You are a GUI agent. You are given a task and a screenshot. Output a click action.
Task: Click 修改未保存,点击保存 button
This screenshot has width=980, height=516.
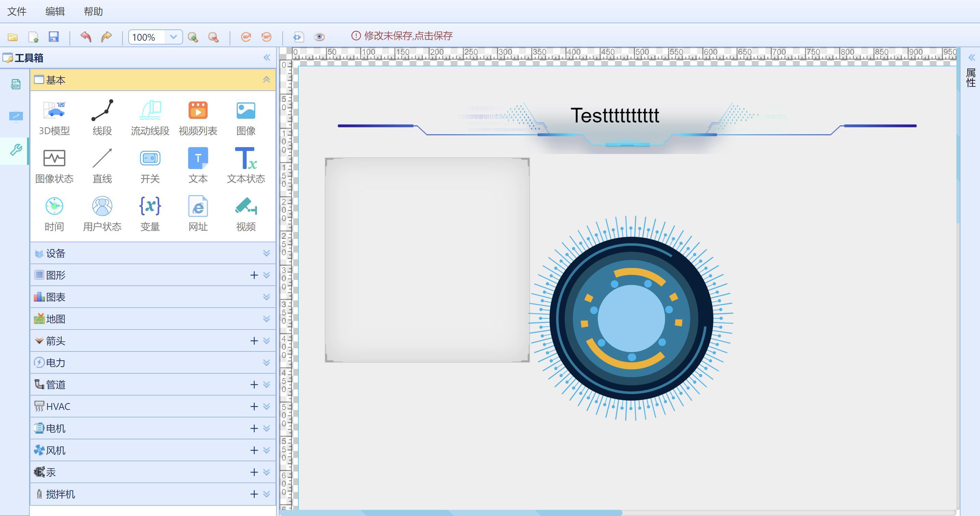[402, 36]
